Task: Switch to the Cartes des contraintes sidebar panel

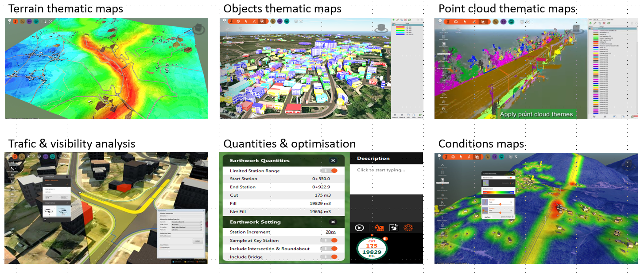Action: [x=442, y=181]
